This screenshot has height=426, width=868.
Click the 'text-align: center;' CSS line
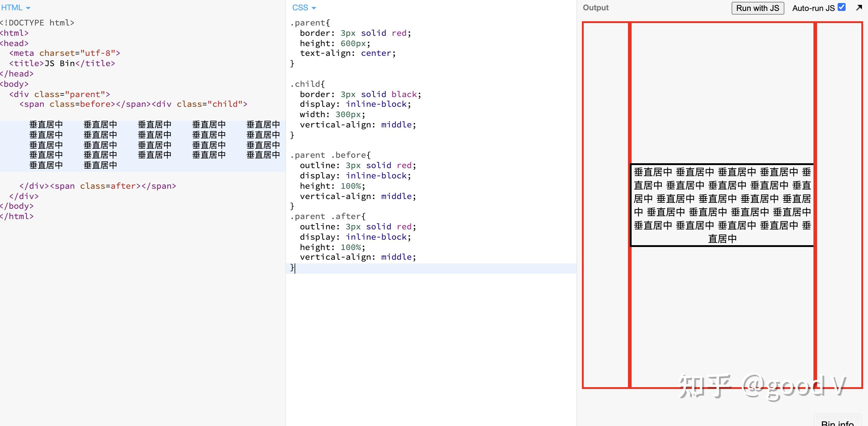348,53
